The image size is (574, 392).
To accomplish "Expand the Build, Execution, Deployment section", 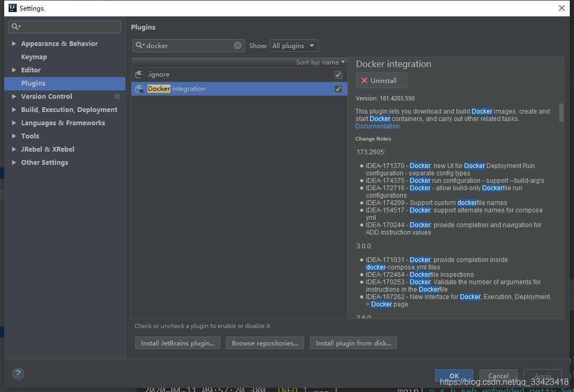I will click(14, 110).
